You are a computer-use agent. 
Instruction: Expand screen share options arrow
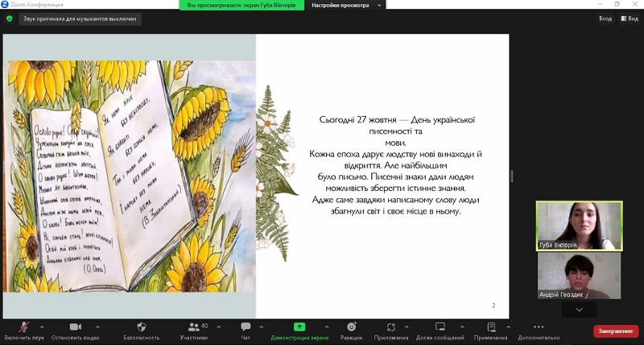[x=327, y=327]
